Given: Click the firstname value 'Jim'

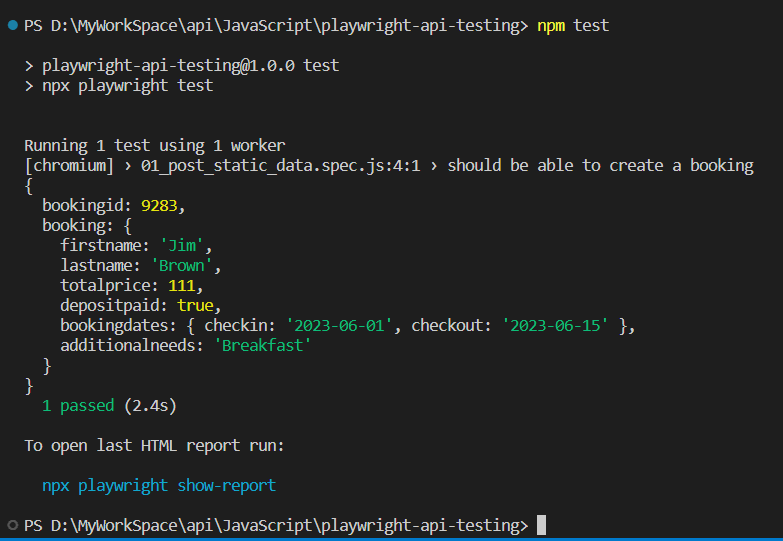Looking at the screenshot, I should tap(182, 245).
